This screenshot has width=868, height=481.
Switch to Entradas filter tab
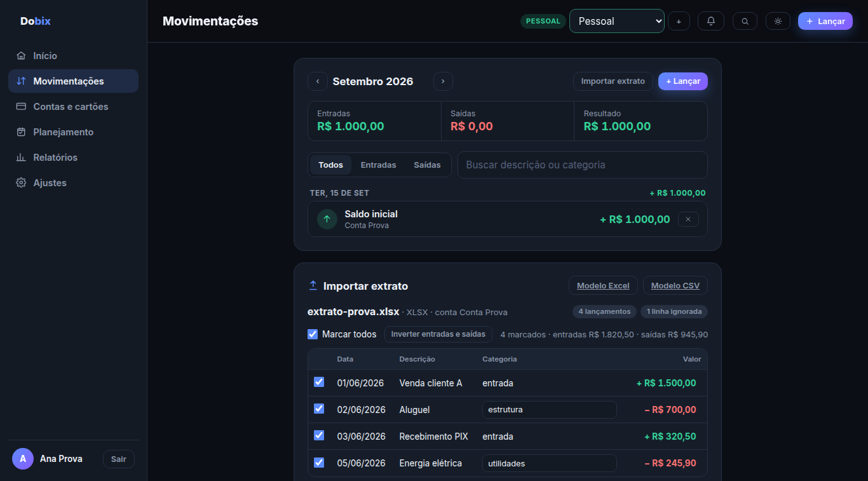coord(378,165)
